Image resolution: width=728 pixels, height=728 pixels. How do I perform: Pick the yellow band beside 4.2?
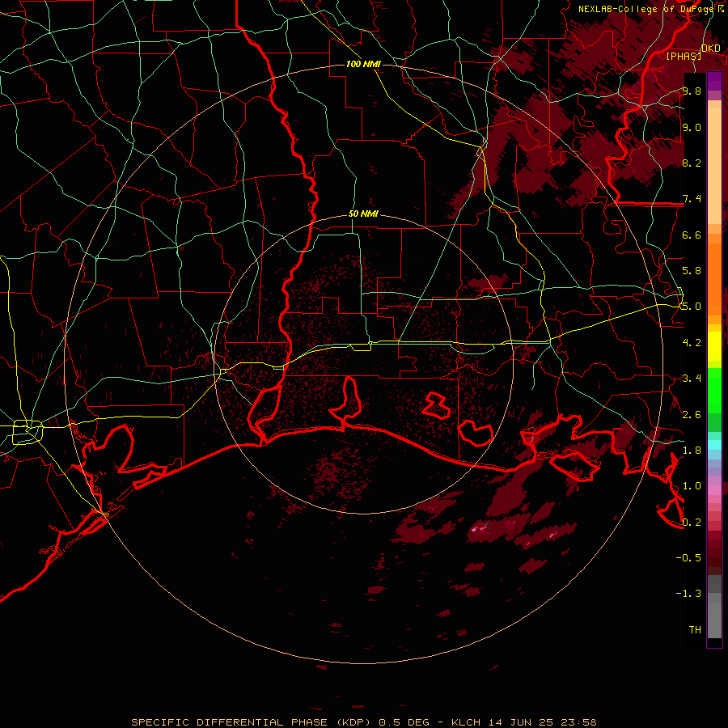(714, 346)
